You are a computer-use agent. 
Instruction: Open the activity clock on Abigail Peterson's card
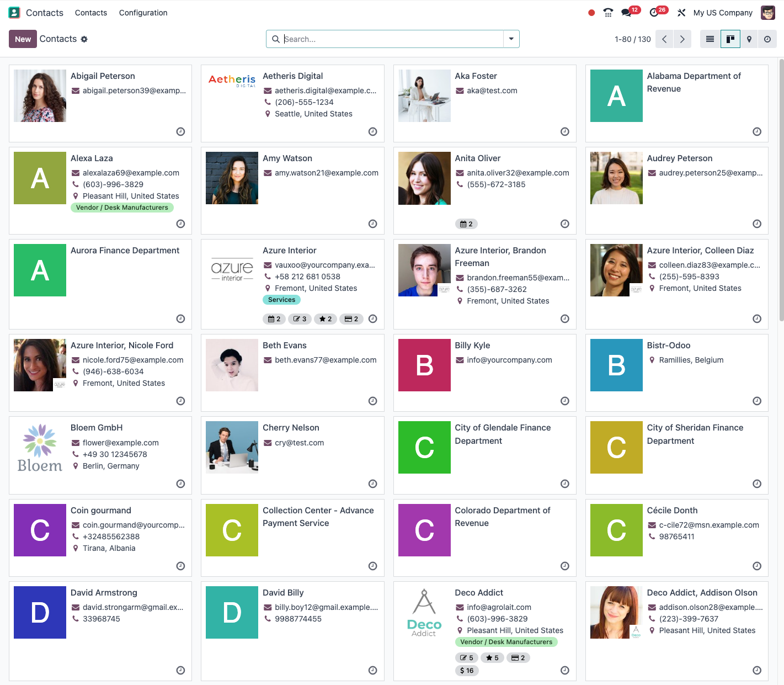180,131
